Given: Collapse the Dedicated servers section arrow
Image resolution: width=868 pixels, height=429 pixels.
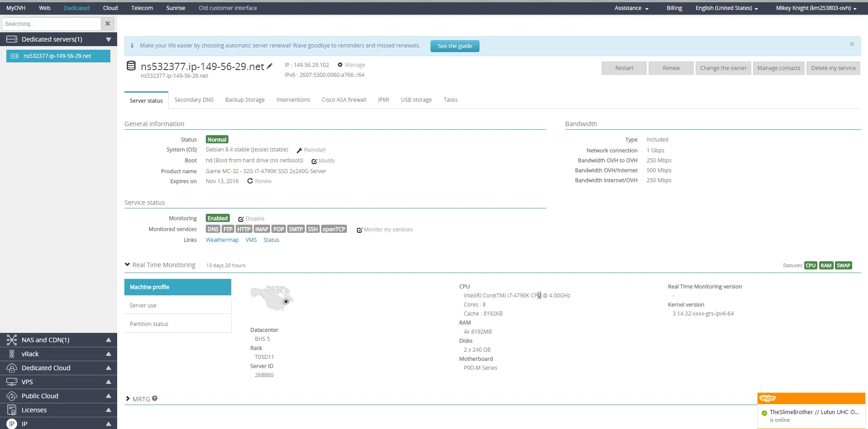Looking at the screenshot, I should point(109,39).
